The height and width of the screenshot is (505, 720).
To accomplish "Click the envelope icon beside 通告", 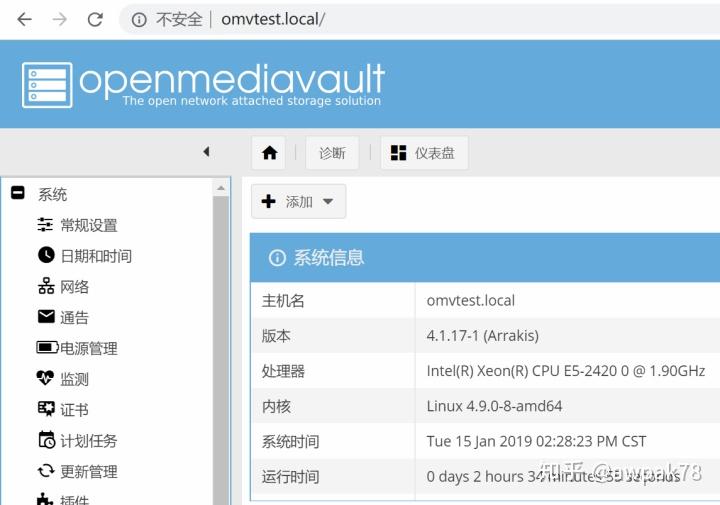I will tap(46, 316).
